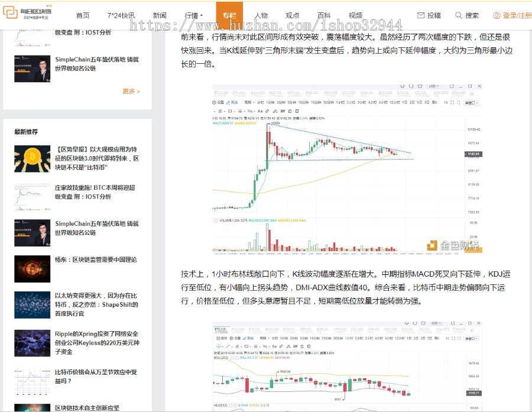
Task: Open the thumbnail beside Ripple Xpring article
Action: click(33, 343)
